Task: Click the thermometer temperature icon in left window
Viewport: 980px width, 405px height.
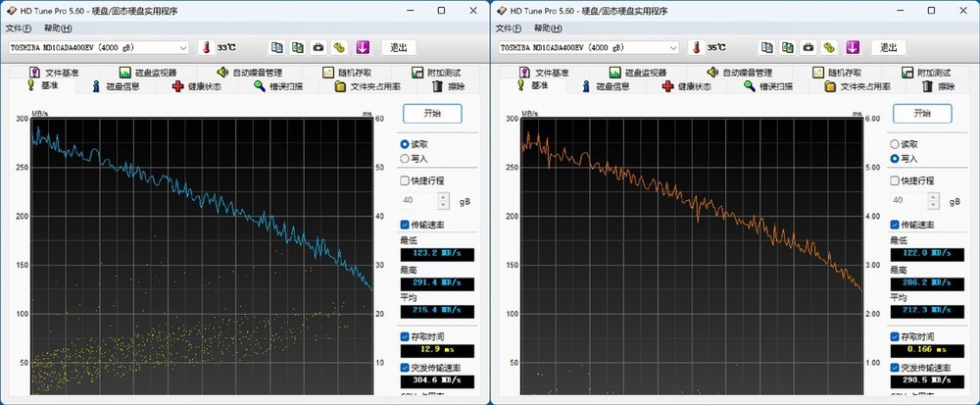Action: coord(206,47)
